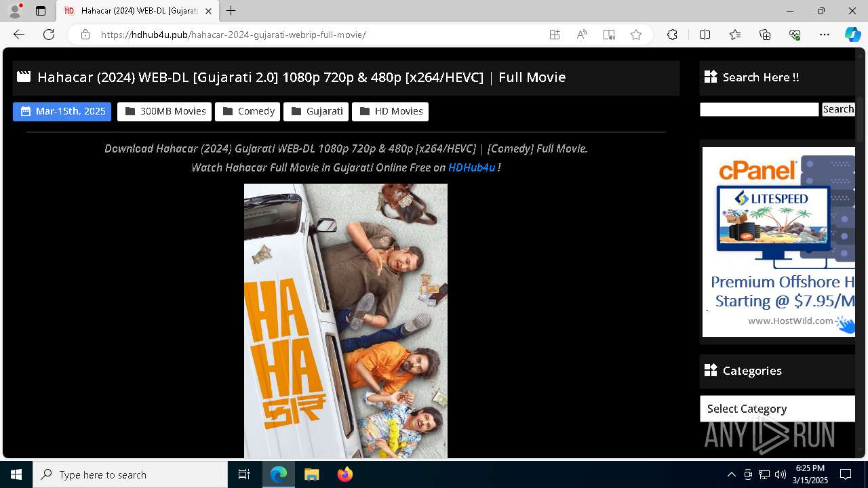Image resolution: width=868 pixels, height=488 pixels.
Task: Toggle split screen icon
Action: [705, 35]
